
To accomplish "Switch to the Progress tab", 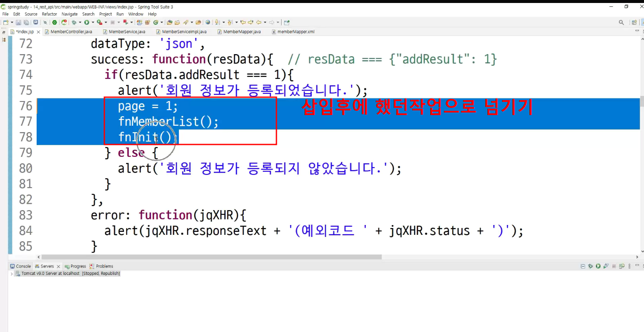I will (x=75, y=266).
